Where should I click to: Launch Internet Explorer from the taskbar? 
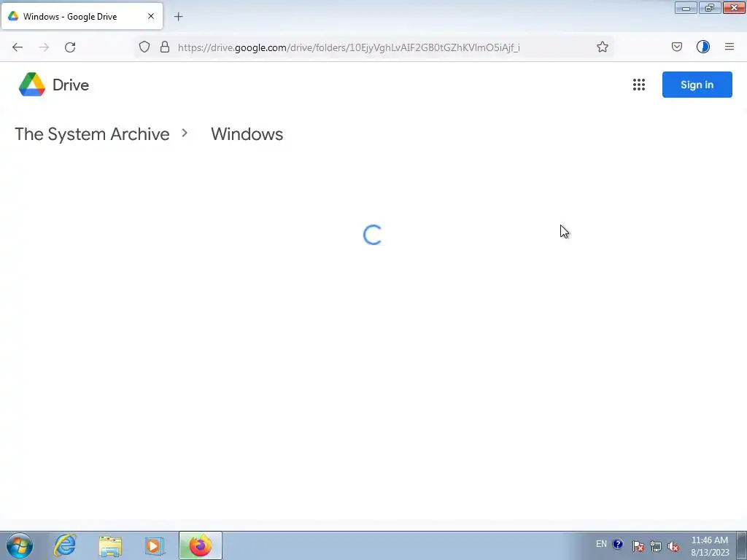coord(65,545)
